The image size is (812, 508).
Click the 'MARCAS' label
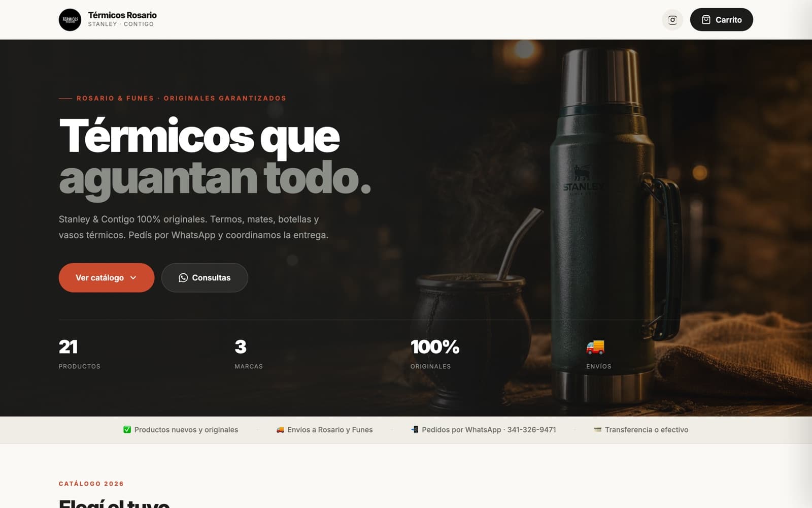(249, 366)
